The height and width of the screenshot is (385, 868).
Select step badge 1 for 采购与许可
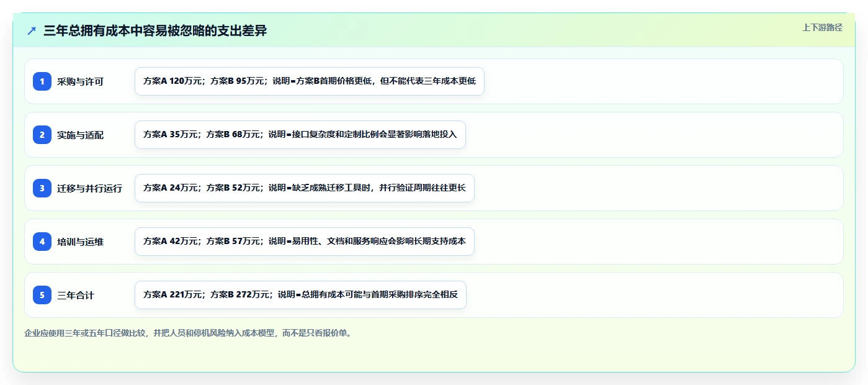pos(42,81)
